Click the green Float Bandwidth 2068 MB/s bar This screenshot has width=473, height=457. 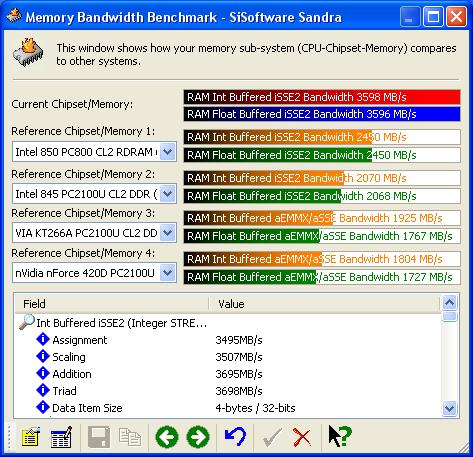point(322,196)
